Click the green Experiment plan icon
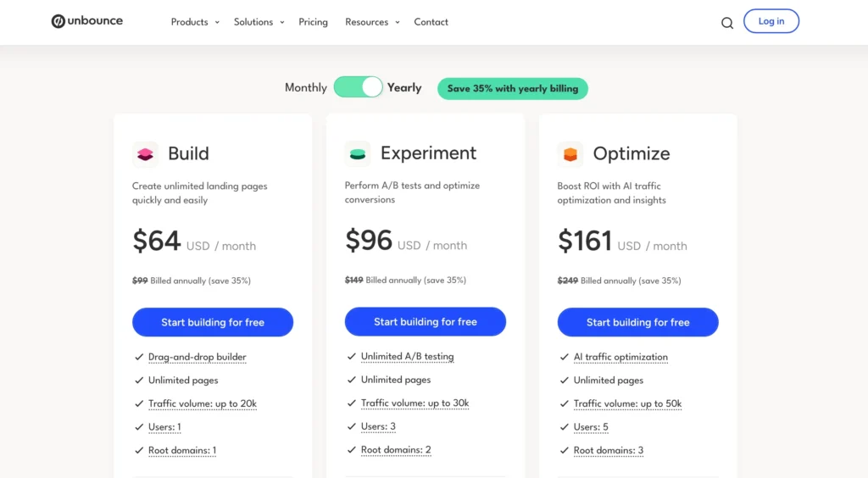Viewport: 868px width, 478px height. (358, 153)
